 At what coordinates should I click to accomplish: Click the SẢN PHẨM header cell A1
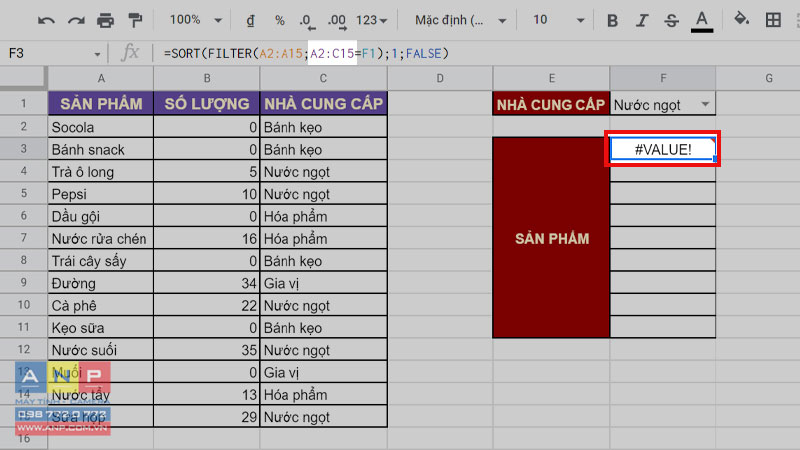101,104
